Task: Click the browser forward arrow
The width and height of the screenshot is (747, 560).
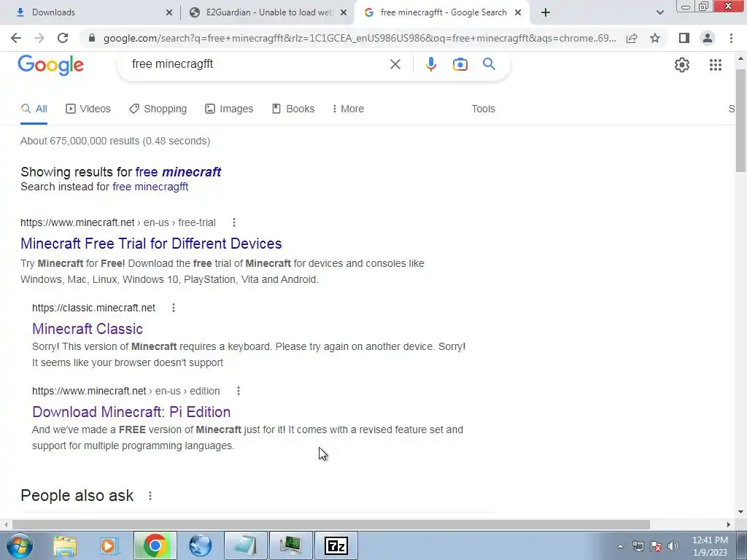Action: pyautogui.click(x=39, y=38)
